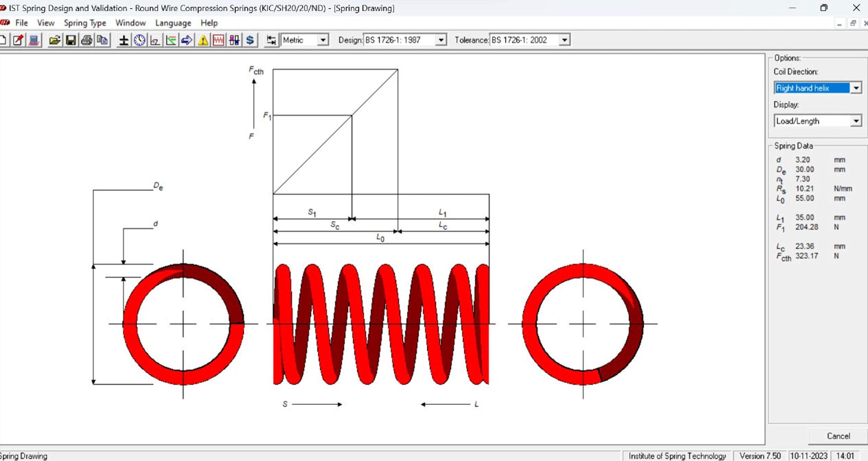Click the copy documents toolbar icon
This screenshot has height=461, width=868.
point(103,40)
